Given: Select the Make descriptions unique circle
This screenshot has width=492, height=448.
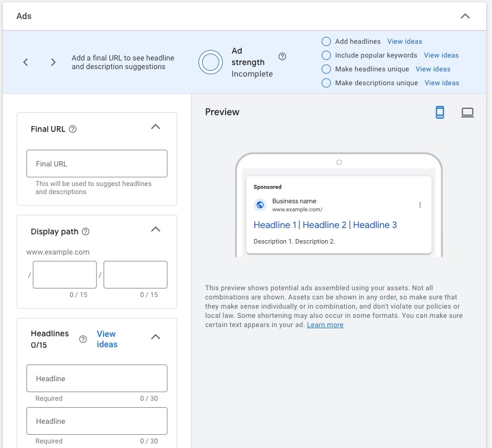Looking at the screenshot, I should (326, 83).
